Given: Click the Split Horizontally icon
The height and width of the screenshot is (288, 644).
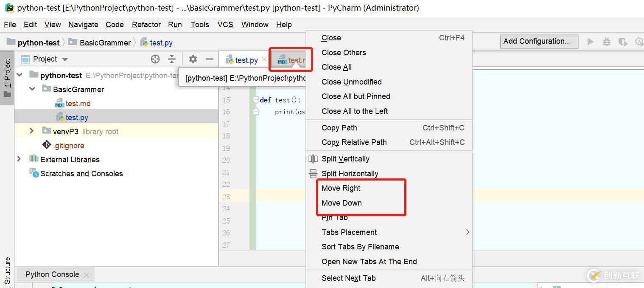Looking at the screenshot, I should coord(313,173).
